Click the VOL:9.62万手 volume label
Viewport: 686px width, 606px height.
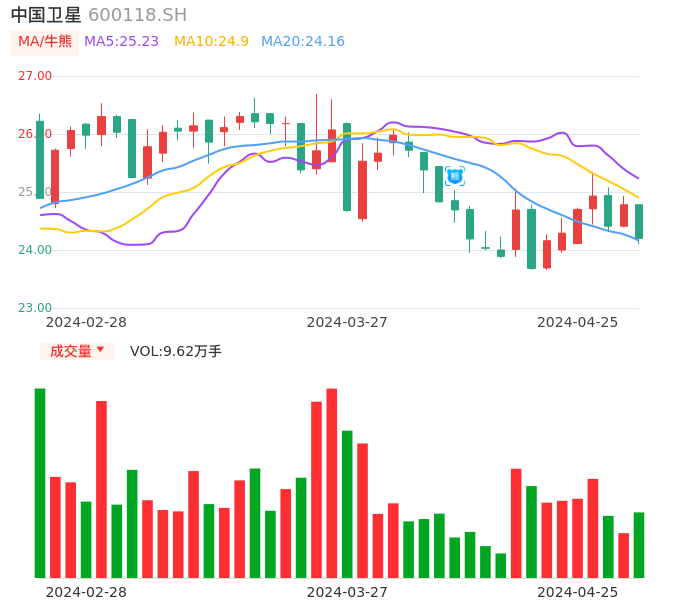point(176,351)
